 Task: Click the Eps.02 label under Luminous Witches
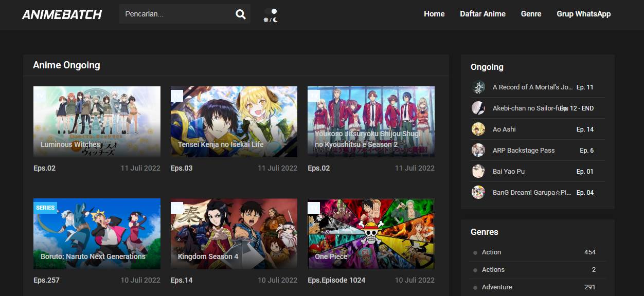44,168
